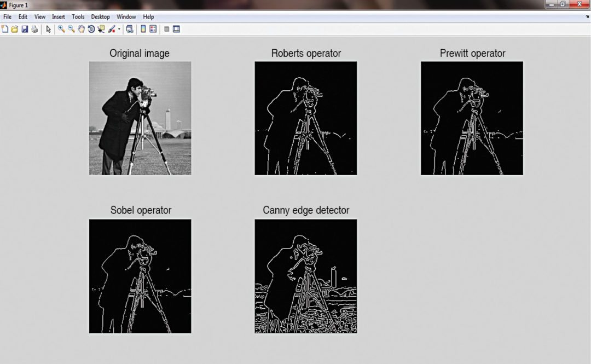Screen dimensions: 591x364
Task: Click the Original image cameraman plot
Action: tap(140, 118)
